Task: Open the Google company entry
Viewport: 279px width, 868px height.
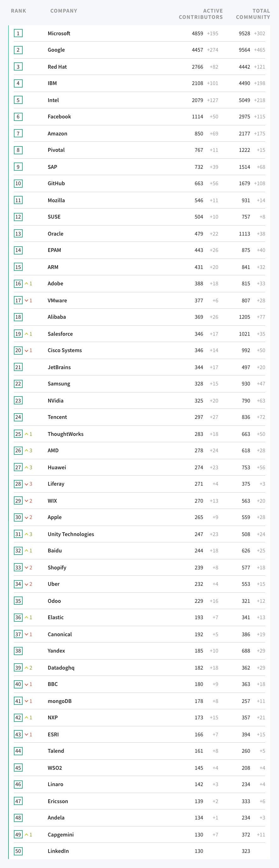Action: point(56,50)
